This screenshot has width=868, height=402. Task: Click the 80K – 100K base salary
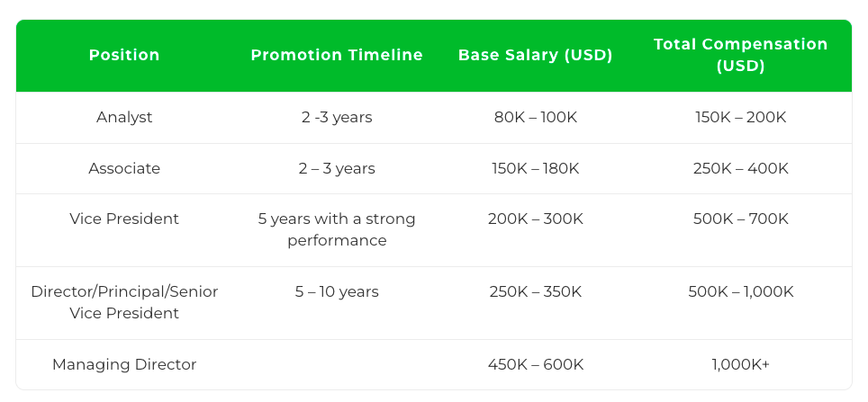[x=536, y=117]
